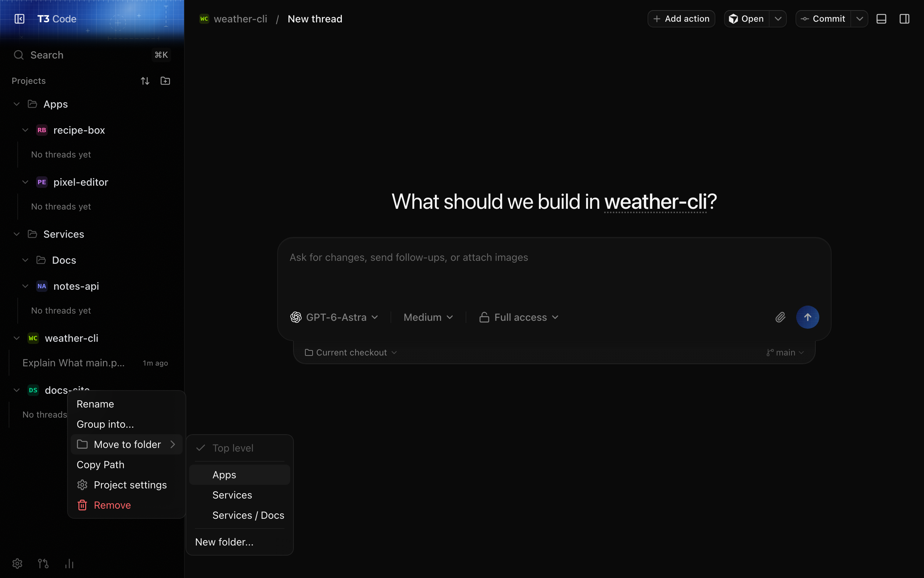Click the Add action button

click(681, 19)
